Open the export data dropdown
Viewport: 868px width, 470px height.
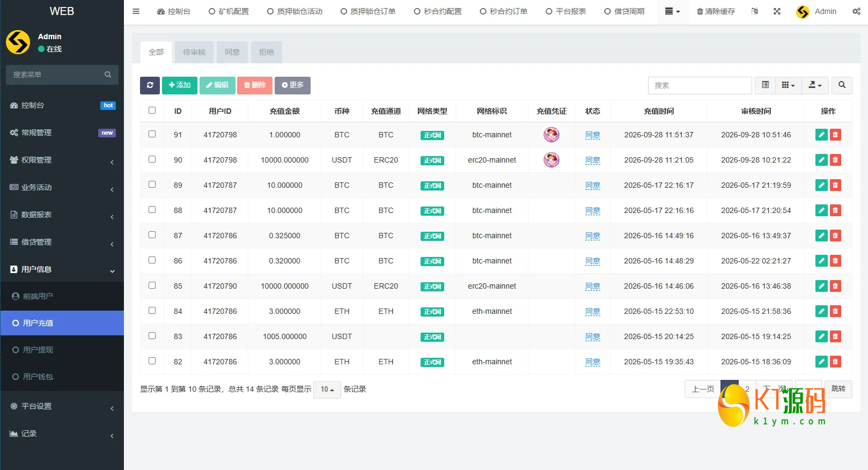pos(815,85)
